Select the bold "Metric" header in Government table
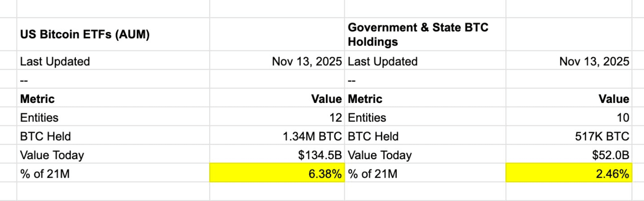 tap(365, 99)
